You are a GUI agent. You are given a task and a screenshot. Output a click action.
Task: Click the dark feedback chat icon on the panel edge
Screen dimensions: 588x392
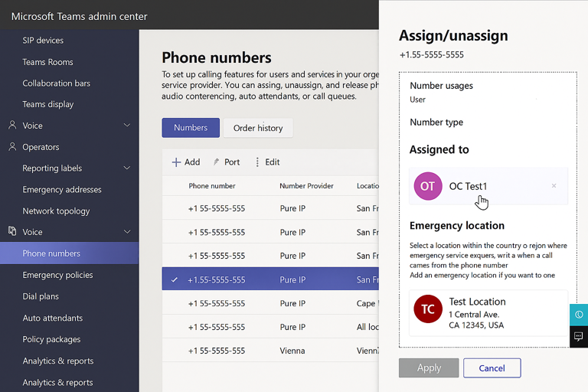[x=579, y=336]
